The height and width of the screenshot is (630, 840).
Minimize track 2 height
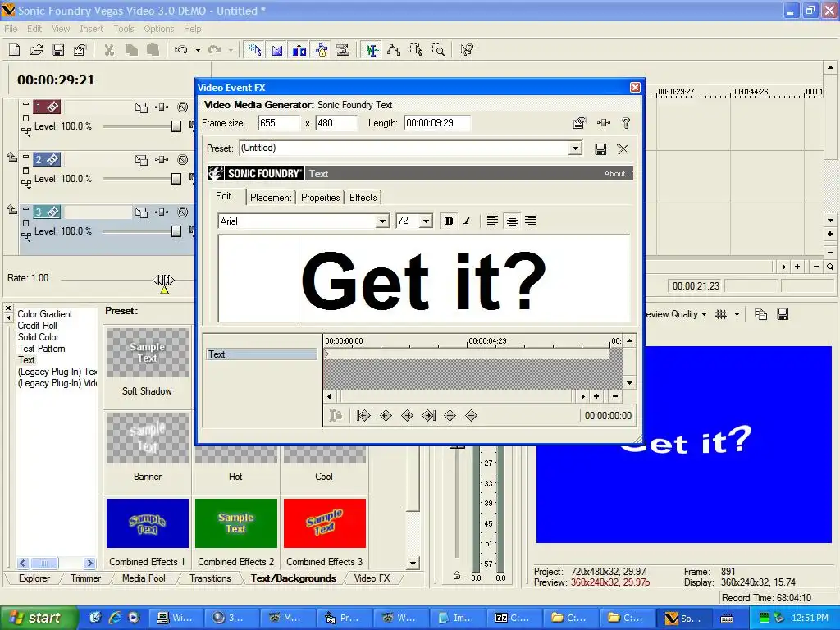[x=25, y=156]
